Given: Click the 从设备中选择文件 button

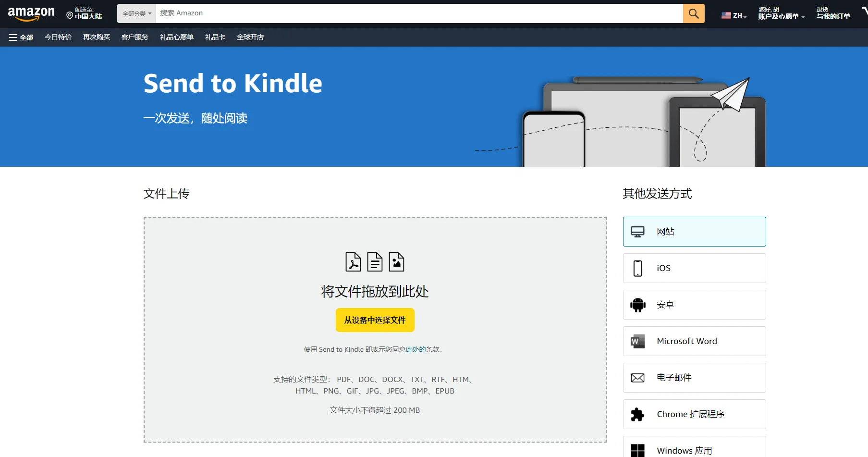Looking at the screenshot, I should [375, 320].
